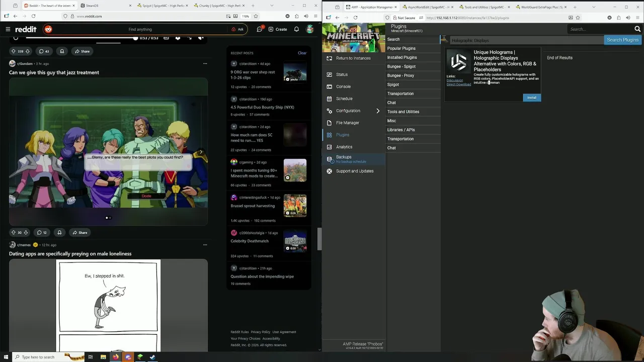This screenshot has width=644, height=362.
Task: Upvote the post with 339 votes
Action: point(14,51)
